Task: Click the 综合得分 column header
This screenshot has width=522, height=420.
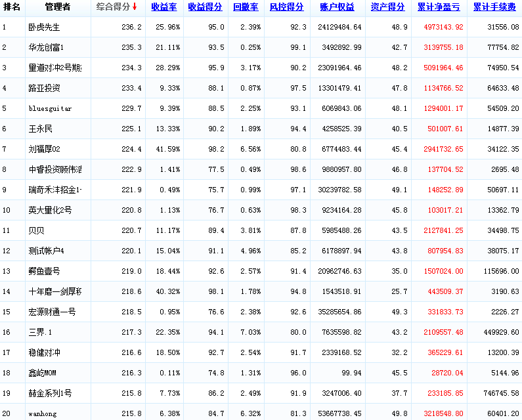Action: [x=113, y=7]
